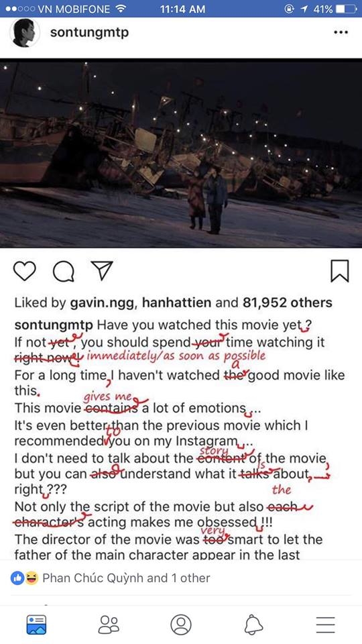The height and width of the screenshot is (644, 362).
Task: Open sontungmtp username in post header
Action: (89, 32)
